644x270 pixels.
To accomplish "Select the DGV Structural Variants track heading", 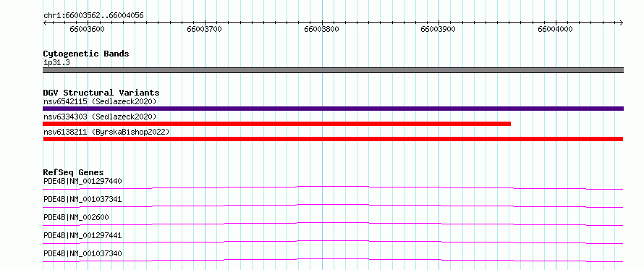I will coord(101,93).
